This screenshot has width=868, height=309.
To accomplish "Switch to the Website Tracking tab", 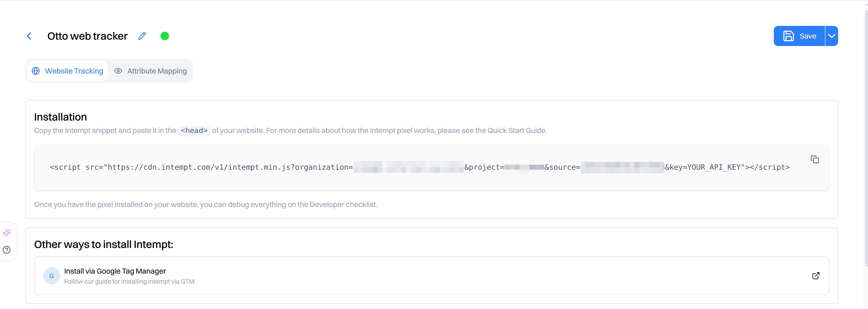I will click(x=67, y=71).
